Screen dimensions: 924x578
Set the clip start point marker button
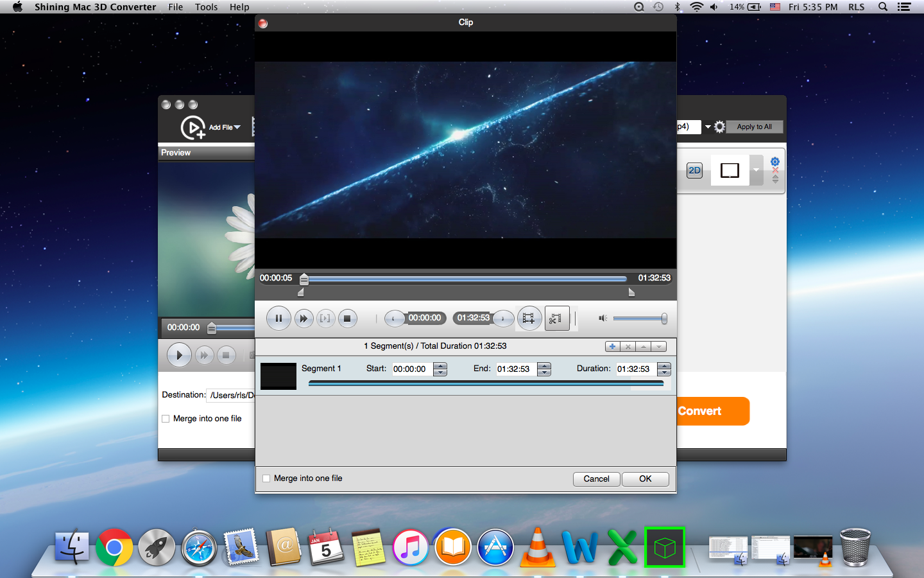[x=394, y=319]
